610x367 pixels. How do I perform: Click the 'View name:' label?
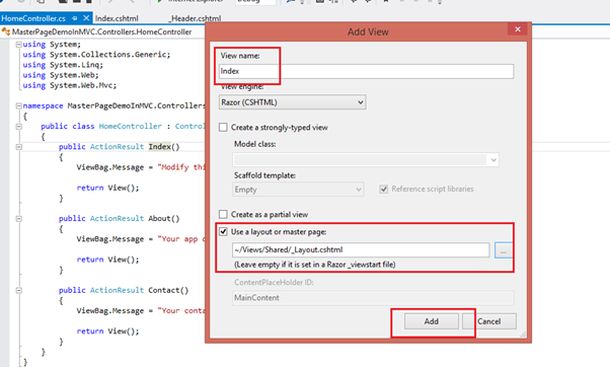240,56
